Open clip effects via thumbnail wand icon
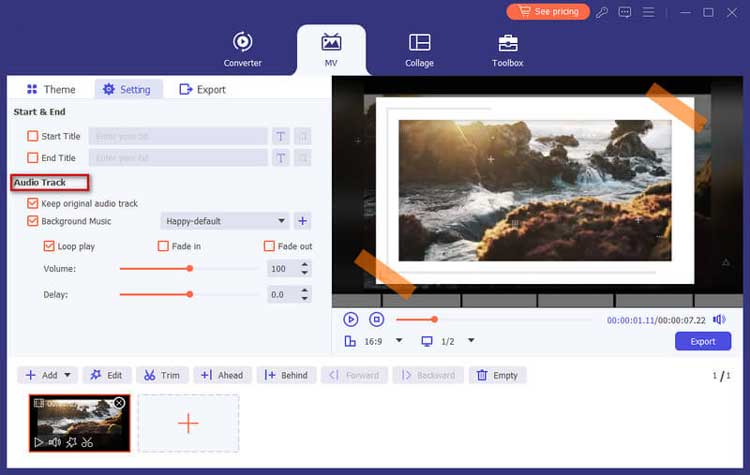The height and width of the screenshot is (475, 750). click(x=71, y=442)
